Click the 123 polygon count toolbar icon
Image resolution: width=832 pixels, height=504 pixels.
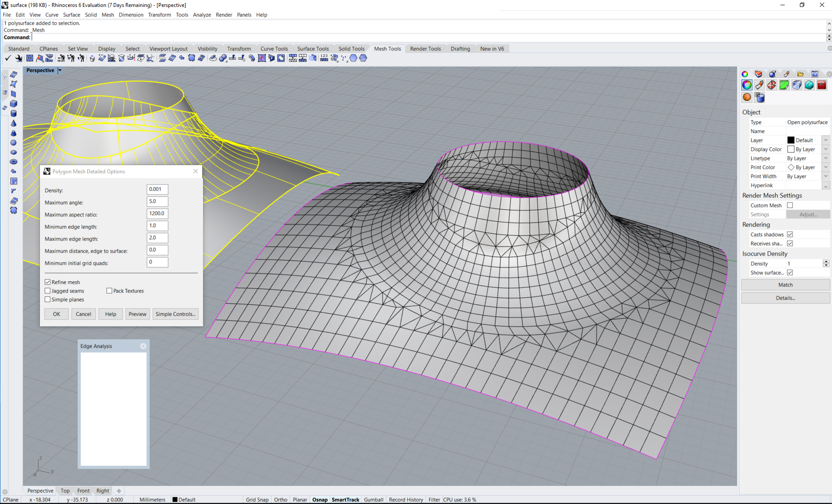click(x=324, y=58)
